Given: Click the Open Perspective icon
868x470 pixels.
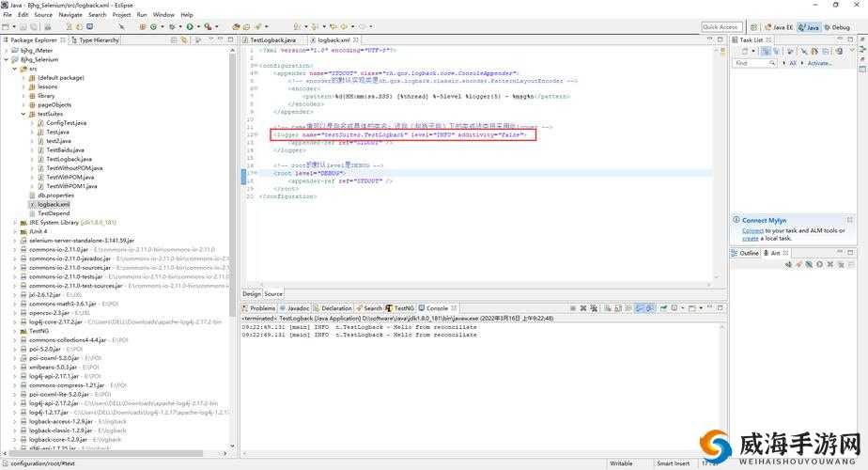Looking at the screenshot, I should pos(753,27).
